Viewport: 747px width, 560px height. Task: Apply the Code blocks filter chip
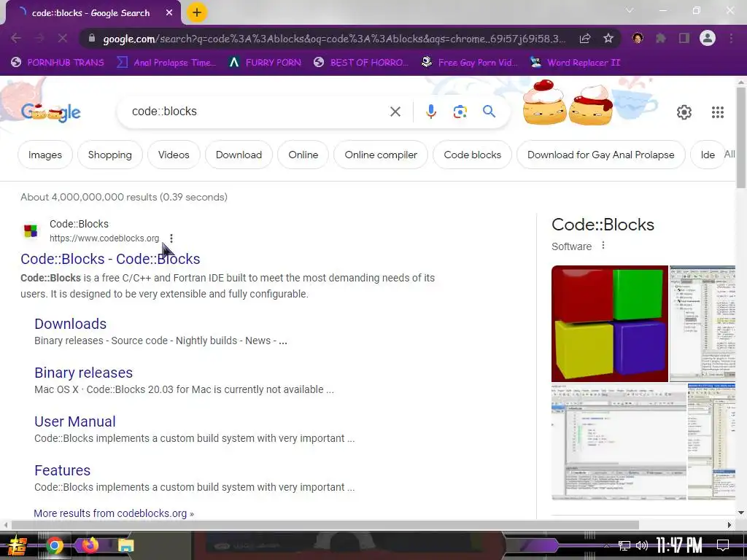coord(472,155)
